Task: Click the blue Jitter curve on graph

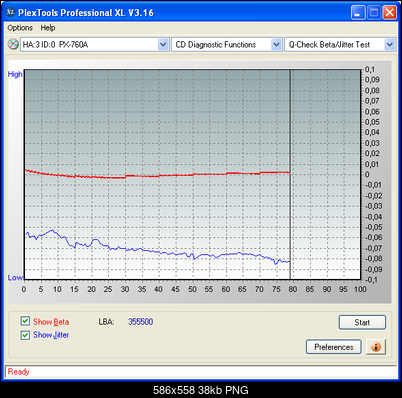Action: [x=157, y=251]
